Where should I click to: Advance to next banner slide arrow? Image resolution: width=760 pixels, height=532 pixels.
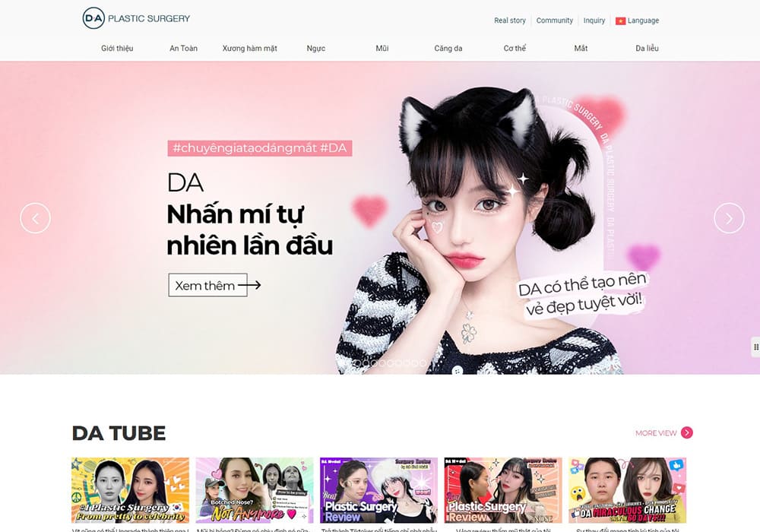tap(729, 218)
